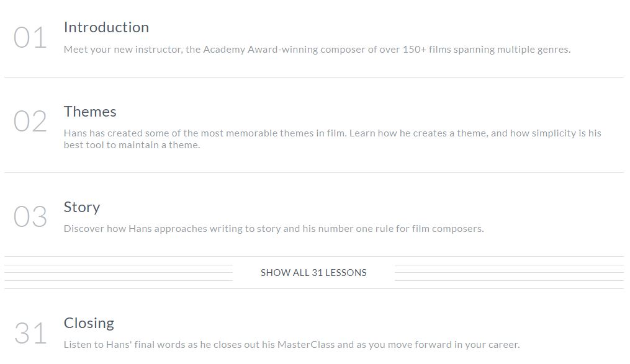Open the Introduction lesson title

pos(106,27)
